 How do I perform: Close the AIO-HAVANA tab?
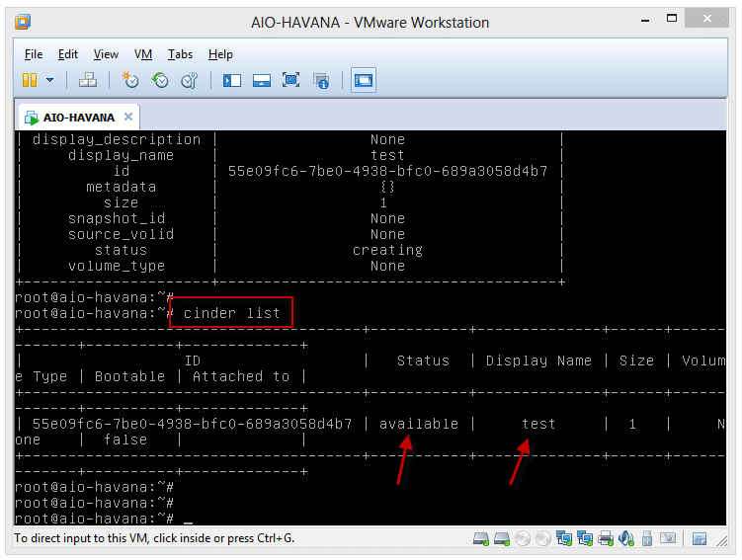(x=128, y=117)
